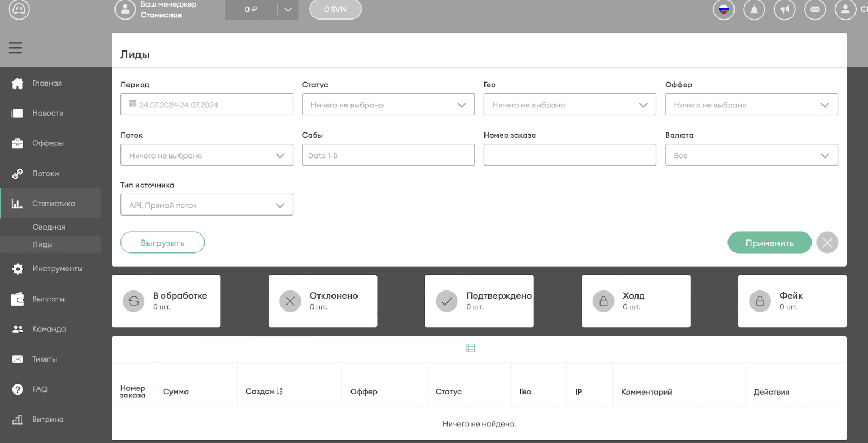Click the Период date range field
Viewport: 868px width, 443px height.
coord(207,105)
